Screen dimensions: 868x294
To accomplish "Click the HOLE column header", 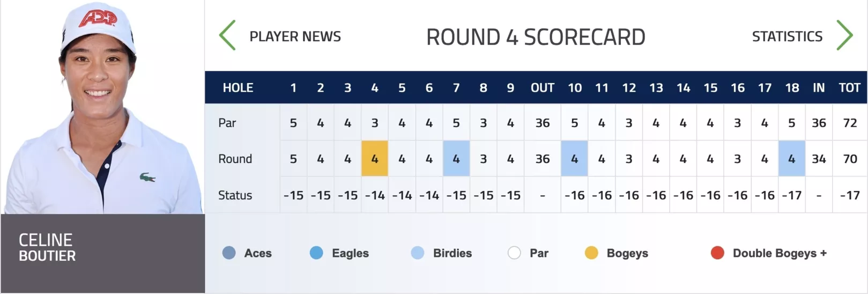I will (x=238, y=88).
